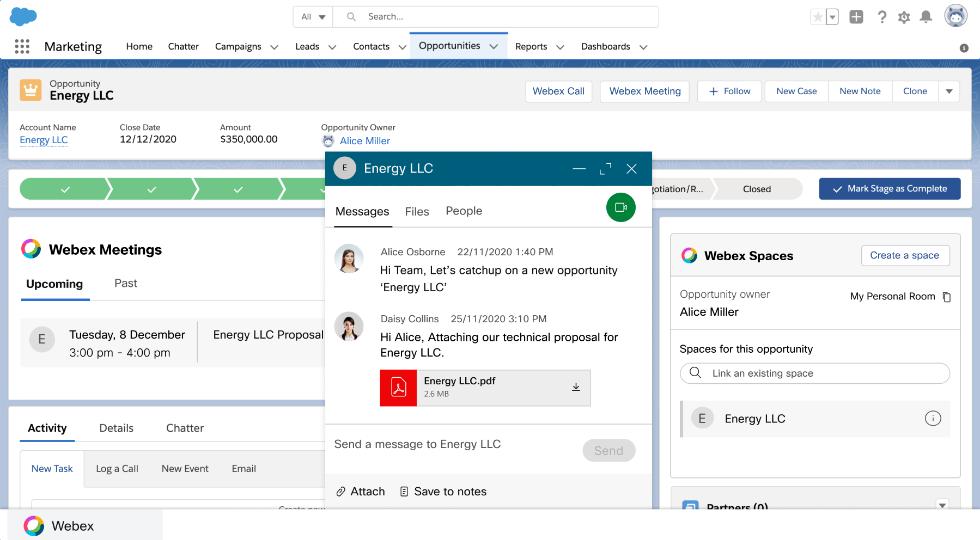Expand the Dashboards menu chevron
Viewport: 980px width, 540px height.
[643, 47]
